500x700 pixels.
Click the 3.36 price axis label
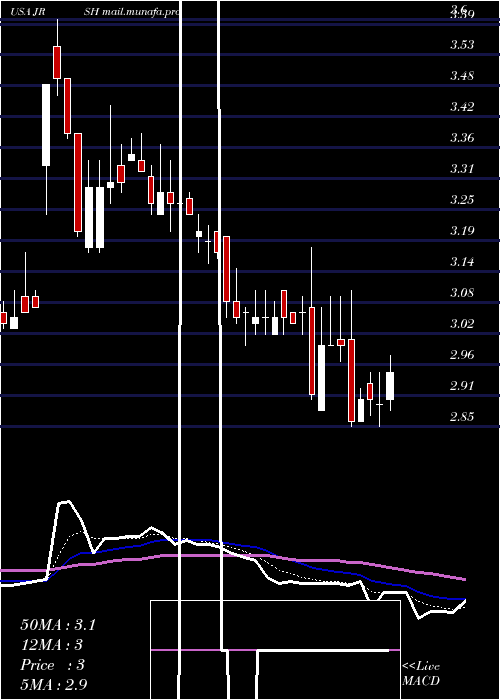462,138
